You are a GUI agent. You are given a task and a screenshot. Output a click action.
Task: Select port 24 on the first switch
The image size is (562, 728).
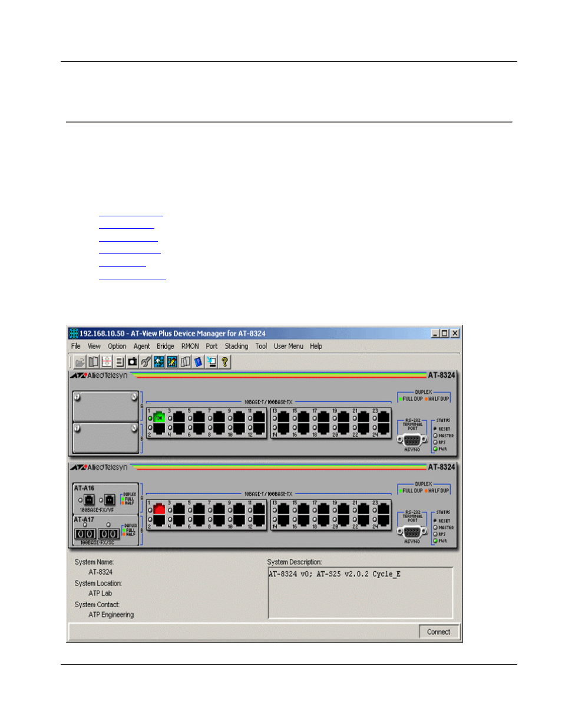point(384,428)
